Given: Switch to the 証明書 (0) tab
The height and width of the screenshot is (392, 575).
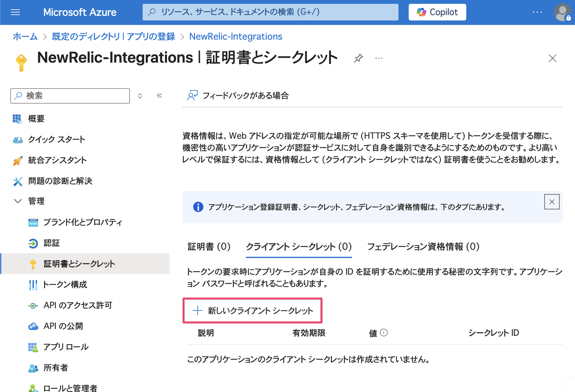Looking at the screenshot, I should tap(209, 247).
